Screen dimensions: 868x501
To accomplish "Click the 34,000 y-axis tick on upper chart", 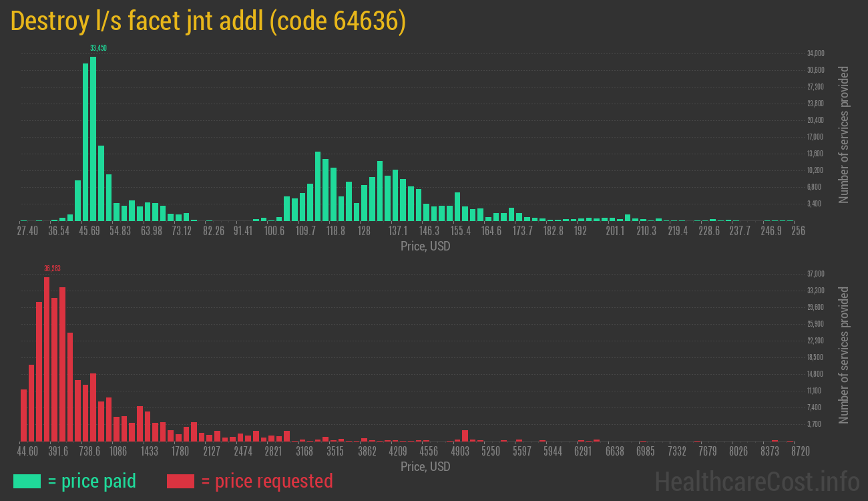I will pos(815,53).
